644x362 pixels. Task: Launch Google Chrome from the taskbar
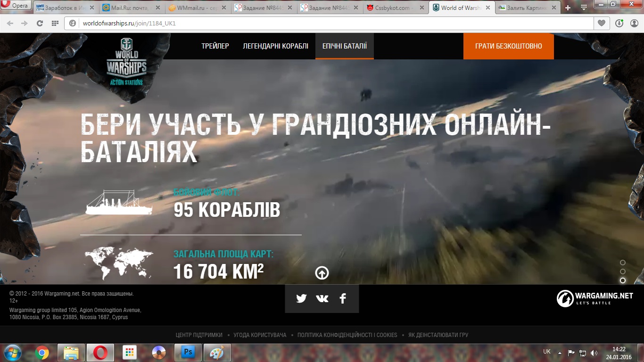tap(42, 353)
